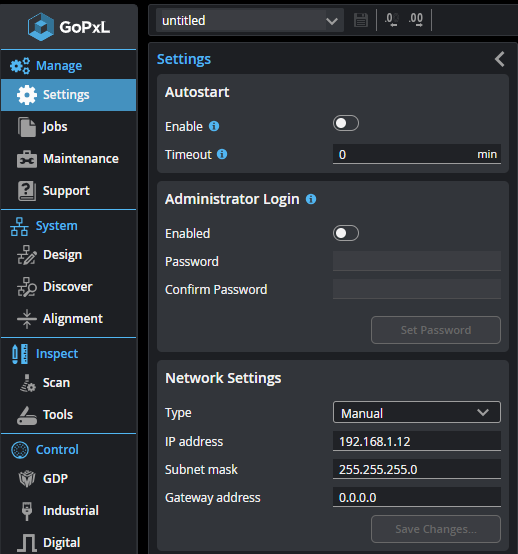
Task: Click the save job disk icon
Action: [x=360, y=20]
